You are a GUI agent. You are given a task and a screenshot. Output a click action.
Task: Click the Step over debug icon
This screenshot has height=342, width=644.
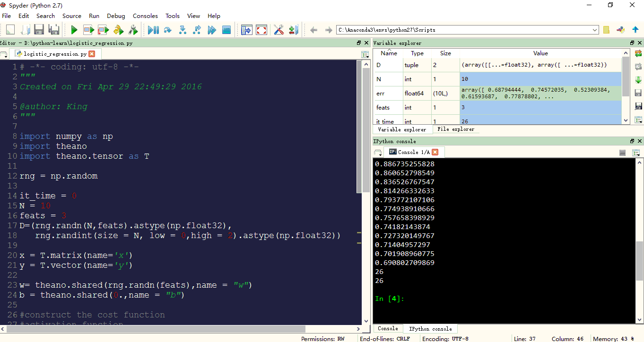[x=167, y=30]
